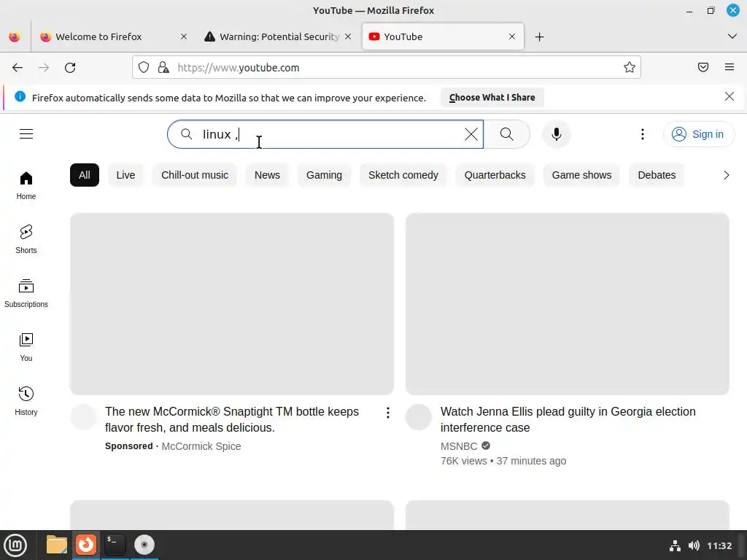Screen dimensions: 747x560
Task: Switch to Welcome to Firefox tab
Action: (112, 36)
